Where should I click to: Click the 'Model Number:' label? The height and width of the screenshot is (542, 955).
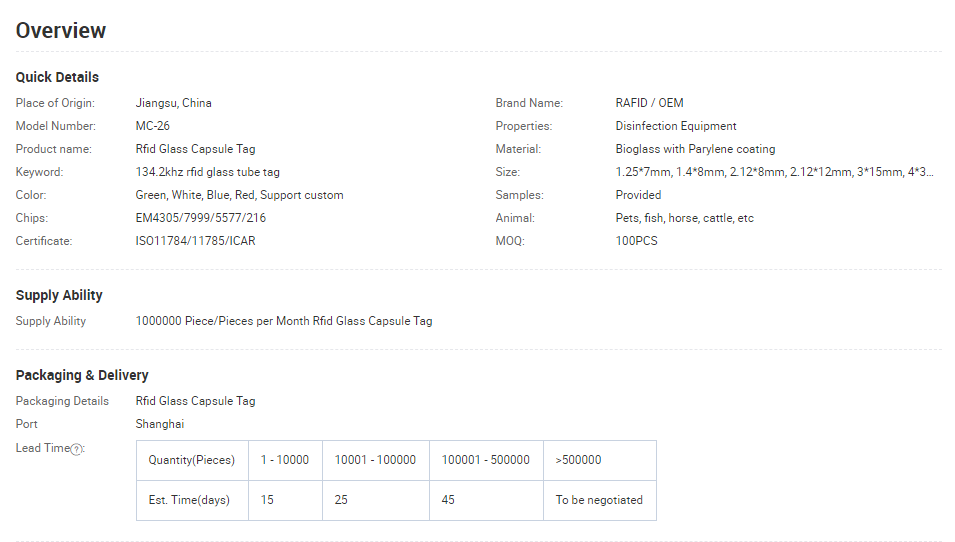point(55,126)
